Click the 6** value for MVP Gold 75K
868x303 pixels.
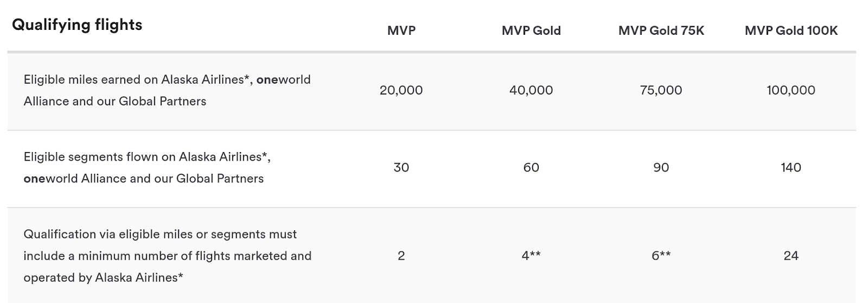tap(661, 256)
